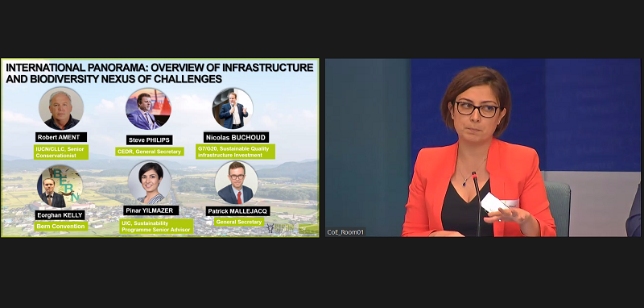Select the Eorghan KELLY name label
This screenshot has height=308, width=644.
60,215
